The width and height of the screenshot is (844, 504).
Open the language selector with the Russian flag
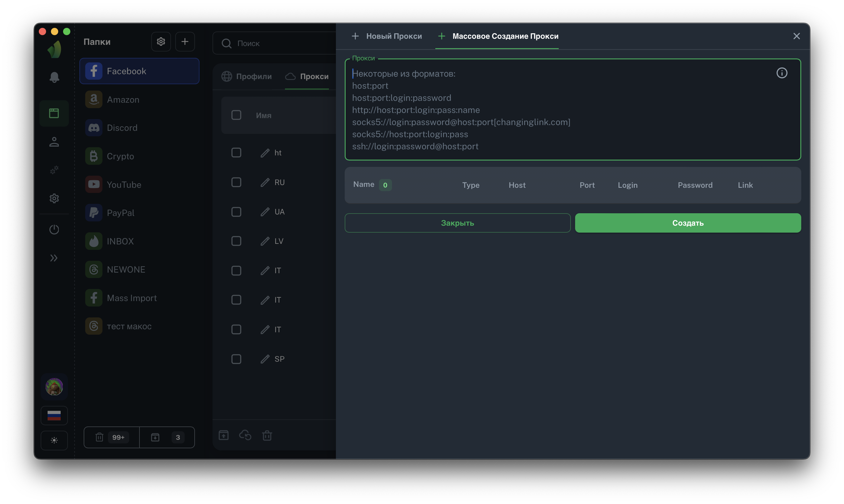click(54, 415)
